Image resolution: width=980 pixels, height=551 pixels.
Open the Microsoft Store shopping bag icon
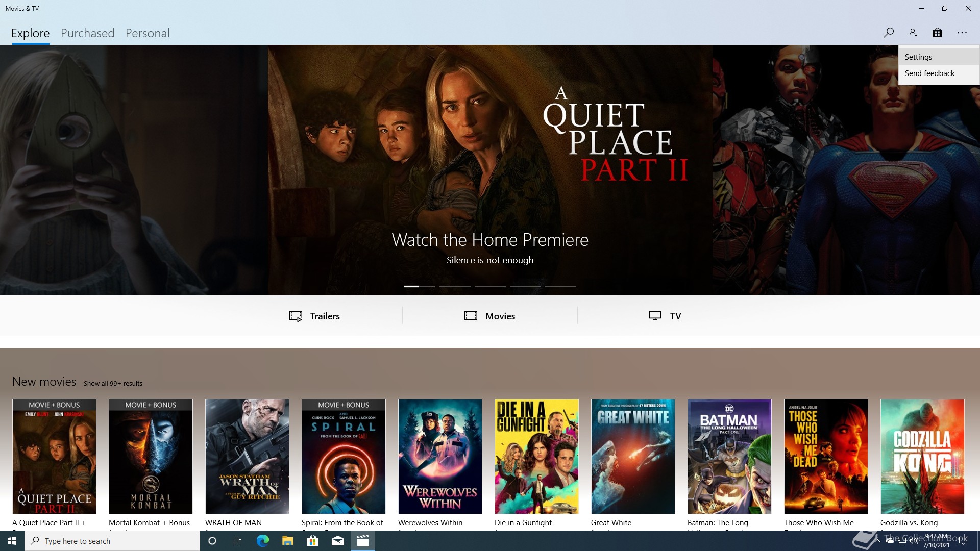coord(937,33)
